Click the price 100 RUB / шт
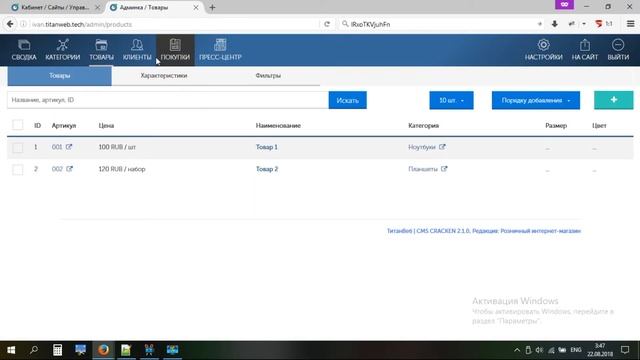 click(117, 147)
